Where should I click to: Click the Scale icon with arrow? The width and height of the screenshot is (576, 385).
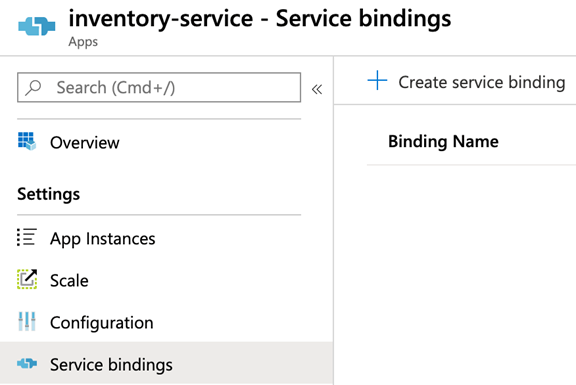[27, 279]
